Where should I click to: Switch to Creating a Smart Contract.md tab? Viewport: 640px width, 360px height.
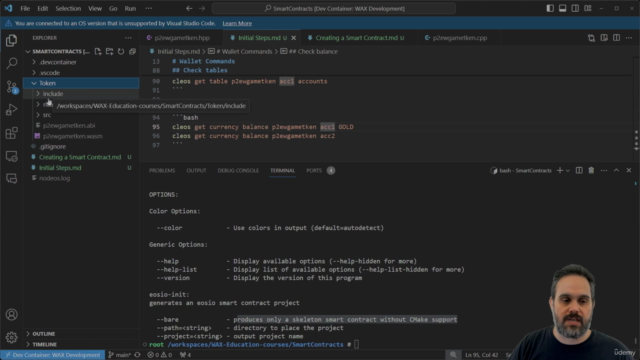pos(356,38)
